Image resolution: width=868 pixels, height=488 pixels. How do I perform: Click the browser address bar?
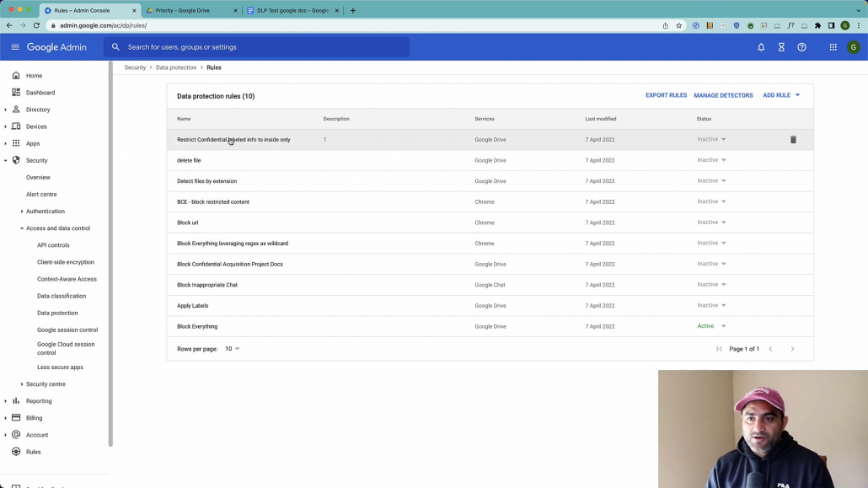354,25
